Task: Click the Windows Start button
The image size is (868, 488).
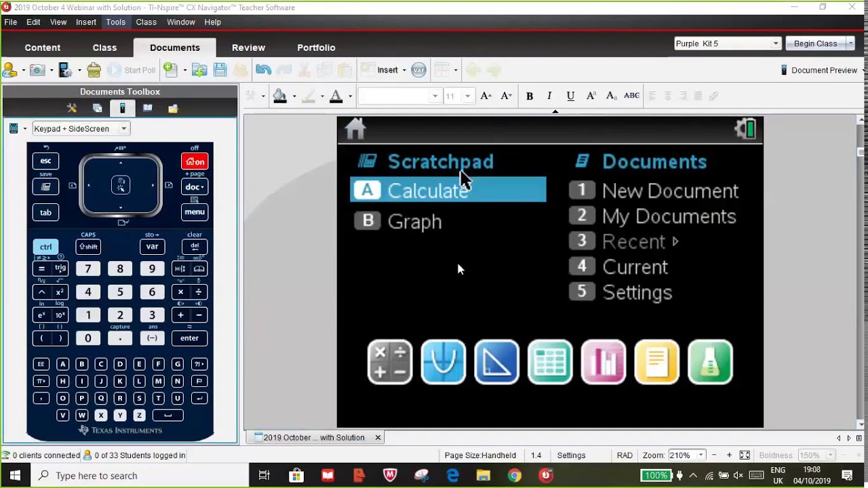Action: pyautogui.click(x=15, y=476)
